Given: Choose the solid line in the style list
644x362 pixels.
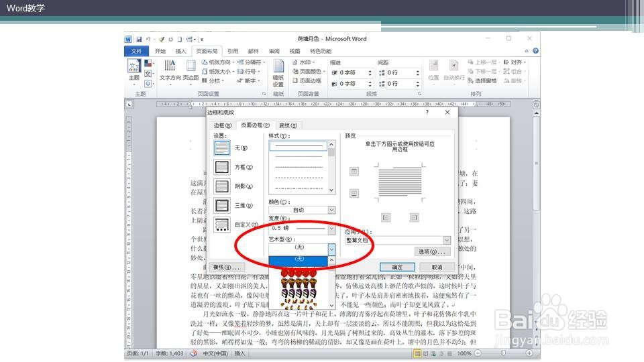Looking at the screenshot, I should tap(299, 145).
